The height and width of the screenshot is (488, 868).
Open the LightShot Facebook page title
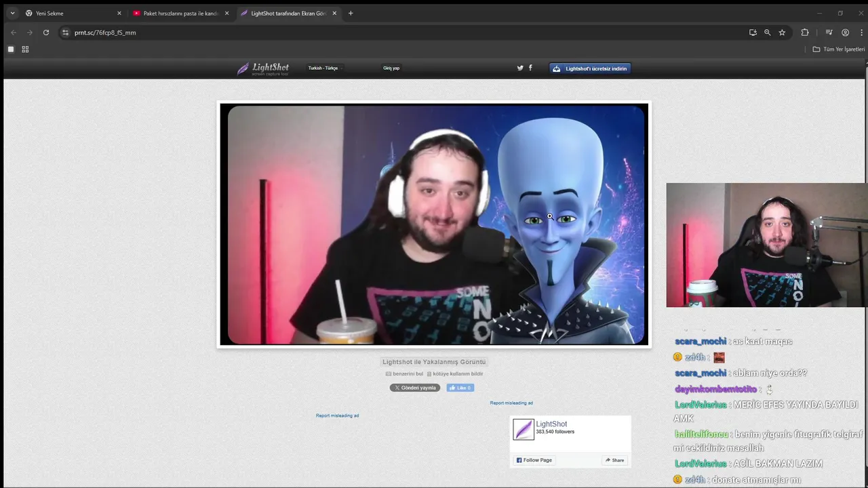[x=551, y=424]
